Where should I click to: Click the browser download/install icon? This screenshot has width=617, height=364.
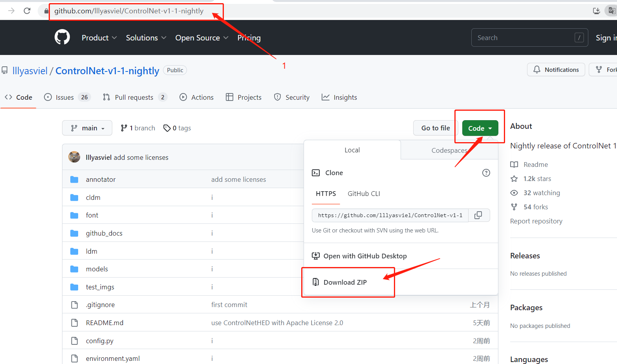point(596,11)
